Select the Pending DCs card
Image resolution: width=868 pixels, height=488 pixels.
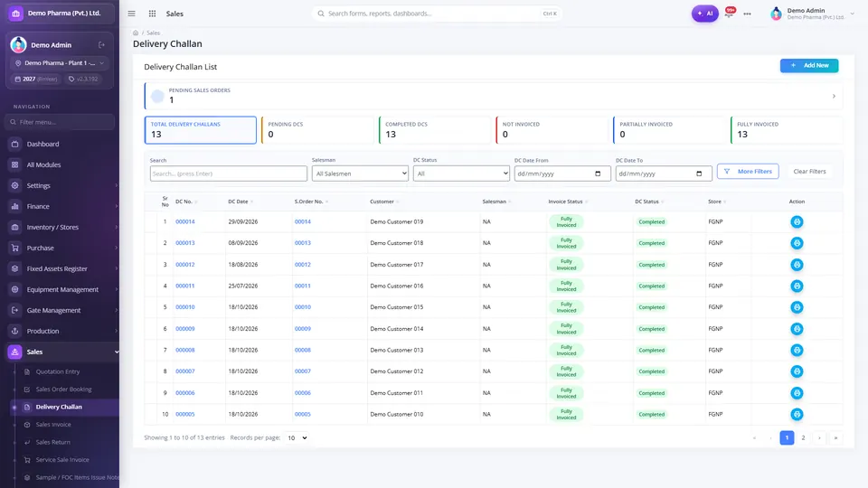pos(317,130)
